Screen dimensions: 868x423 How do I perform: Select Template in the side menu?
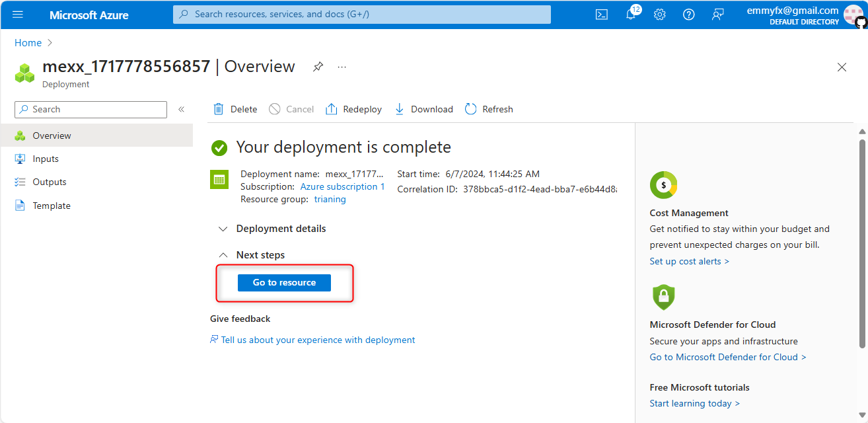pos(52,206)
